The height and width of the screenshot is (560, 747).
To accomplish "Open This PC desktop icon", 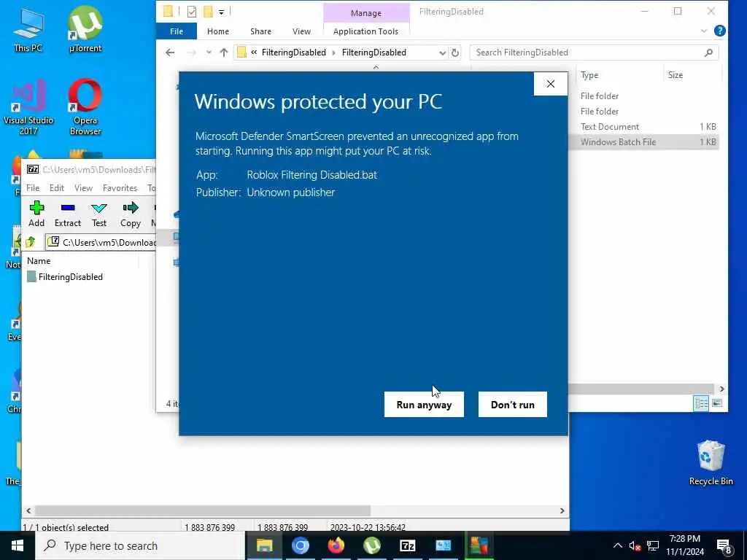I will pyautogui.click(x=28, y=29).
